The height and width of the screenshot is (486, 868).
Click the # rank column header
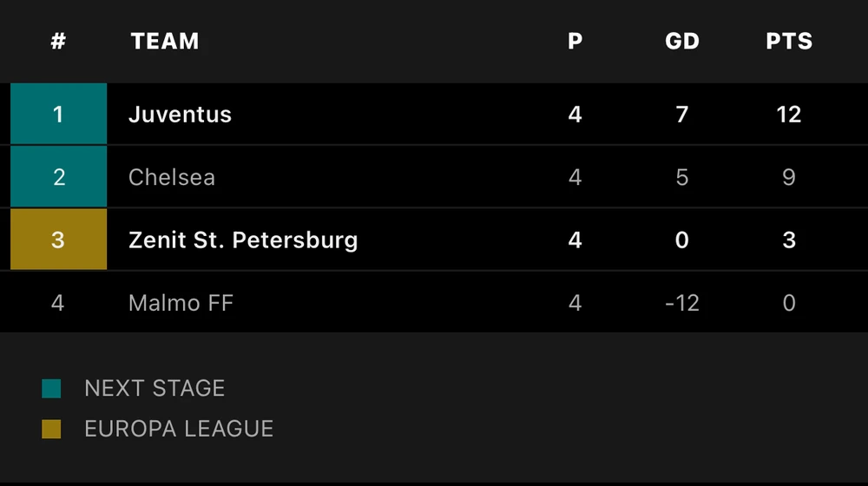[58, 41]
